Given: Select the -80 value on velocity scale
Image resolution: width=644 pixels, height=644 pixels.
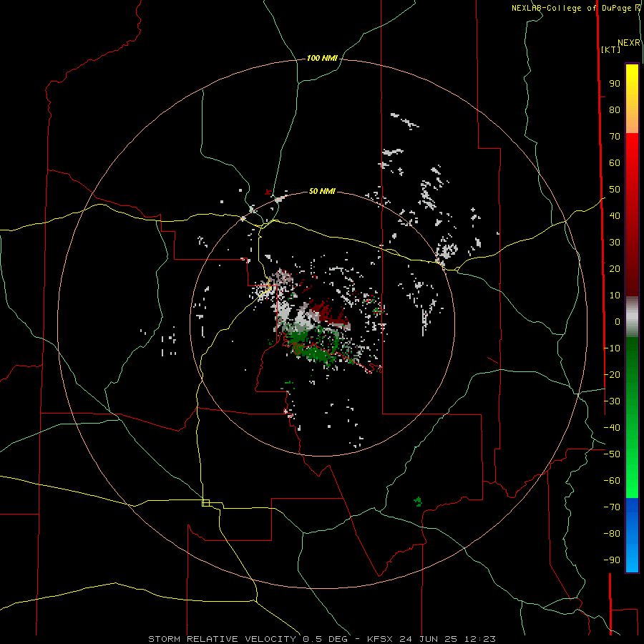Looking at the screenshot, I should point(612,534).
